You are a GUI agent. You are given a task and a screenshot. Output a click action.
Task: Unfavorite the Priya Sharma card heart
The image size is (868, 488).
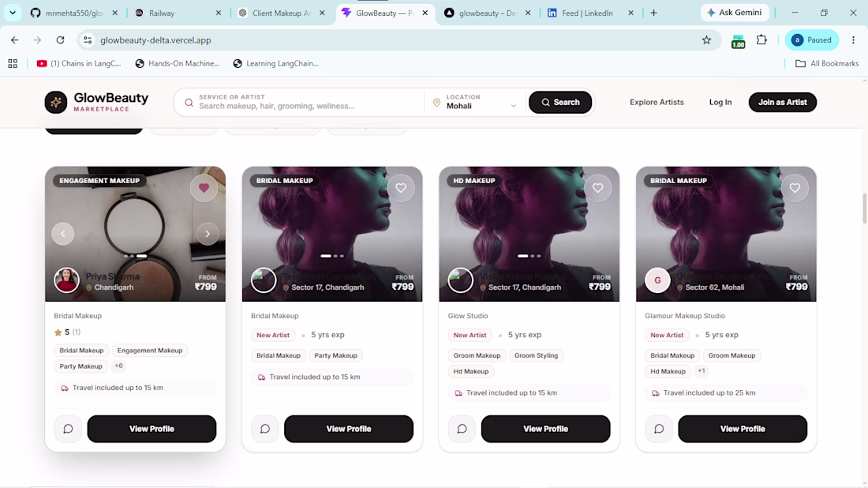click(204, 189)
